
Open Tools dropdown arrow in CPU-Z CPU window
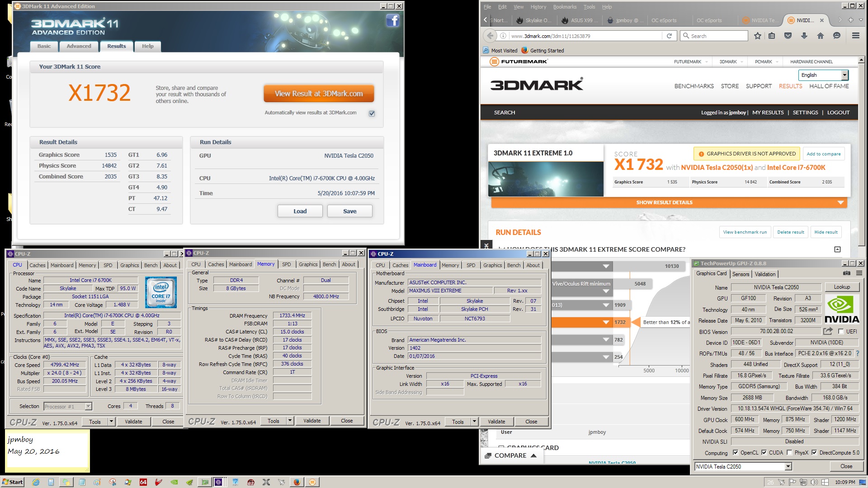[x=111, y=422]
